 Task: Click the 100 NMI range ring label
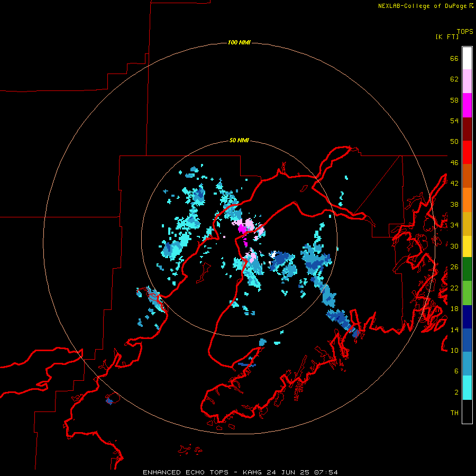pos(239,42)
